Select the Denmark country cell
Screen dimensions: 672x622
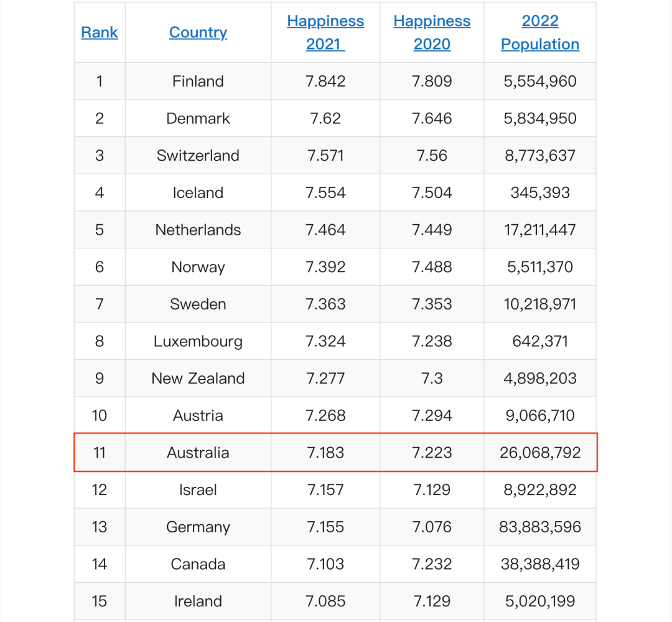coord(198,118)
